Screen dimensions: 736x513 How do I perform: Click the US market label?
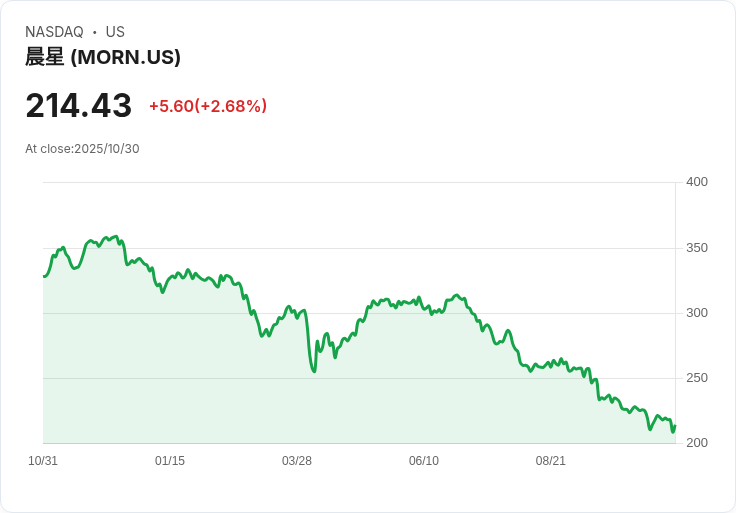coord(115,32)
